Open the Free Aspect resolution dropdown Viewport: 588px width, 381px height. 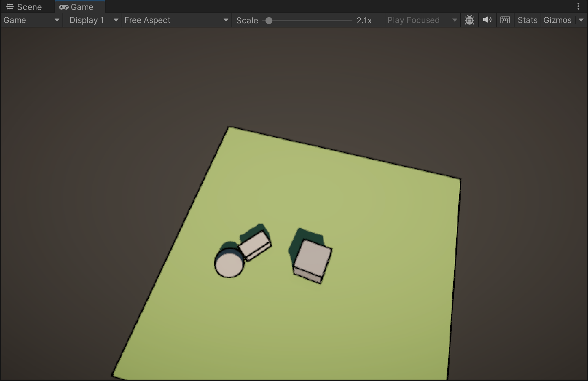click(176, 20)
